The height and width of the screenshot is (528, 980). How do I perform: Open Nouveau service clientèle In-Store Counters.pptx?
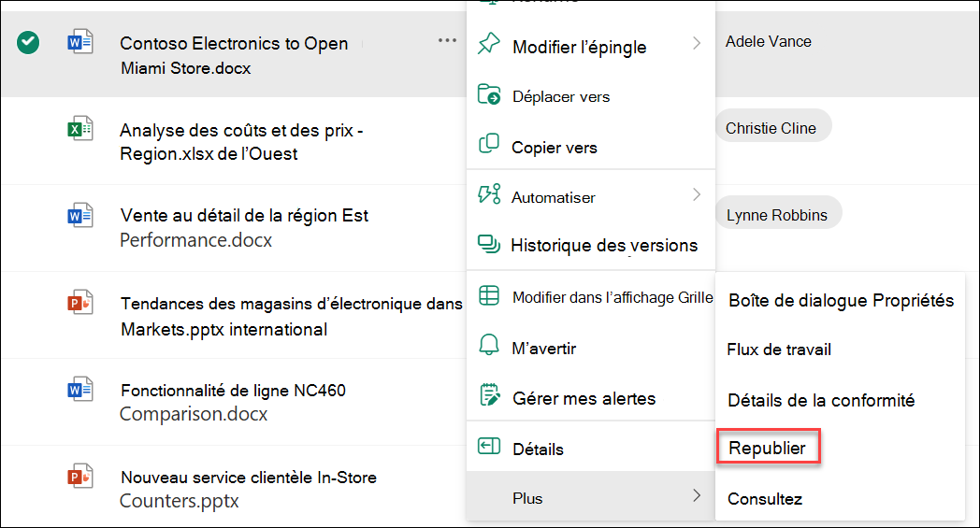[248, 489]
